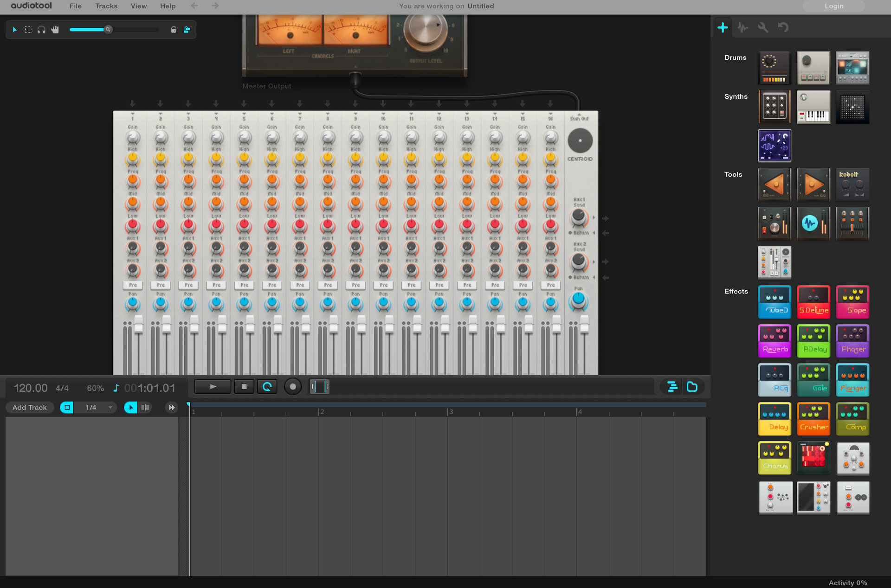
Task: Add the cyan waveform audio tool device
Action: coord(814,224)
